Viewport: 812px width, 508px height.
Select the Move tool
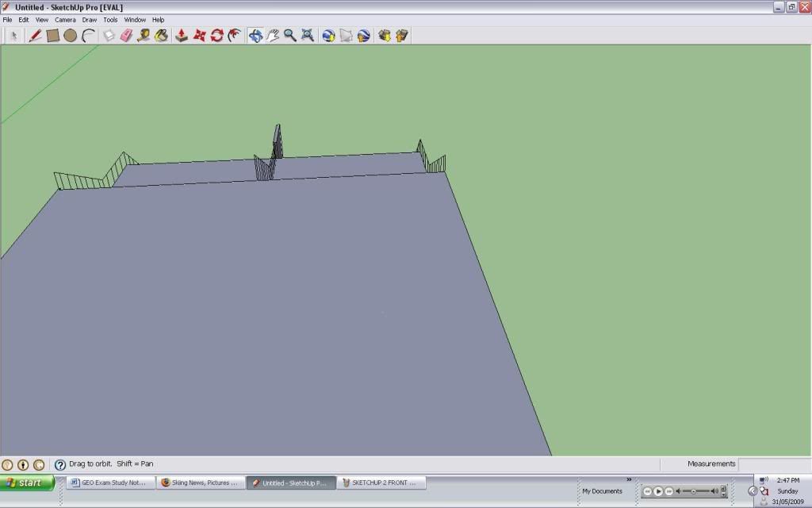click(199, 35)
